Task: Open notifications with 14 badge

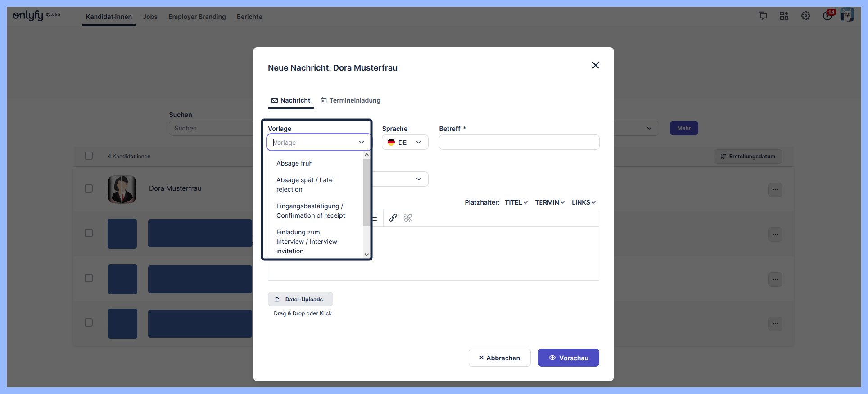Action: tap(827, 16)
